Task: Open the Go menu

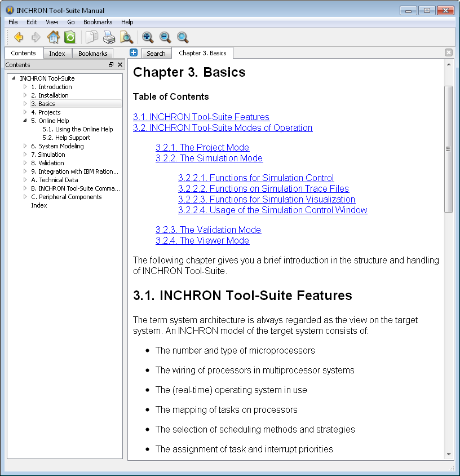Action: pyautogui.click(x=71, y=22)
